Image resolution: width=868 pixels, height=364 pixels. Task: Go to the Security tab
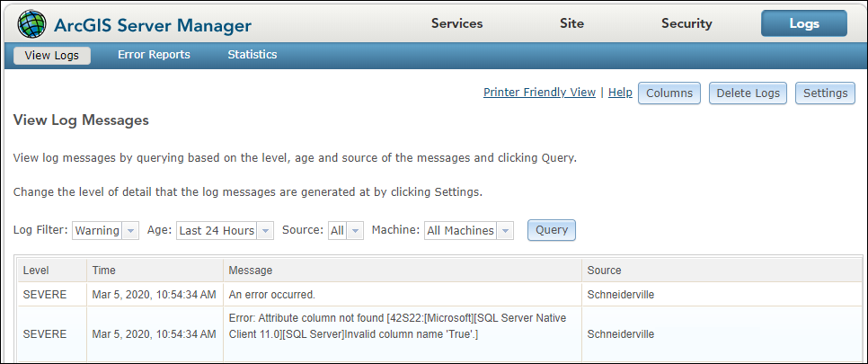686,24
